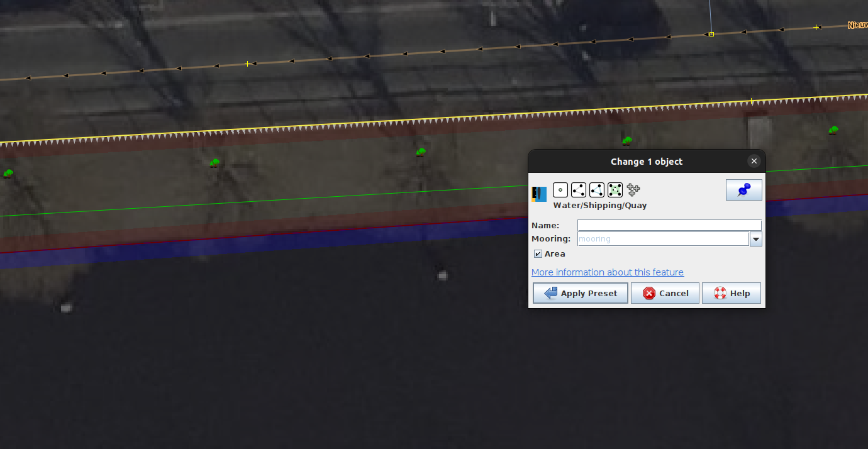
Task: Click the yellow square node on brown way
Action: coord(711,34)
